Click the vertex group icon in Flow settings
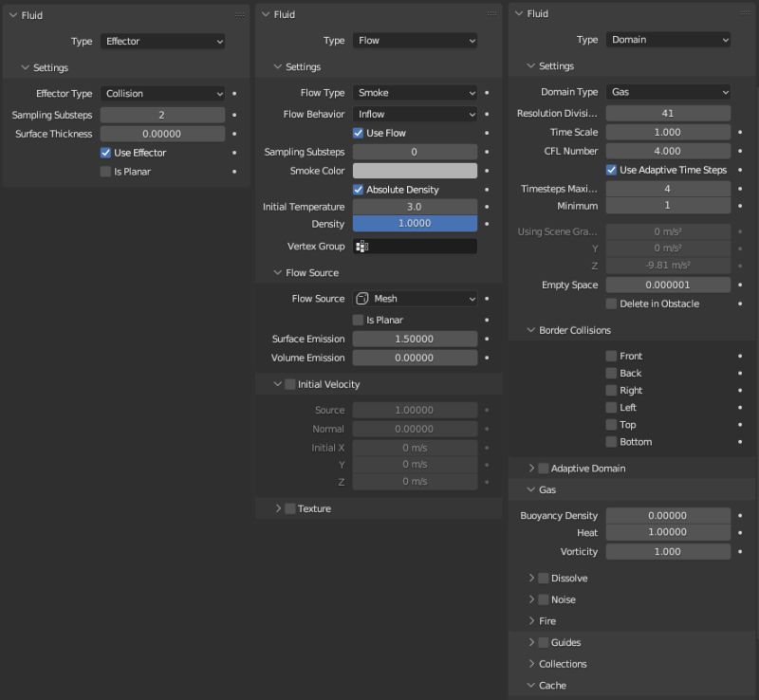 (361, 247)
